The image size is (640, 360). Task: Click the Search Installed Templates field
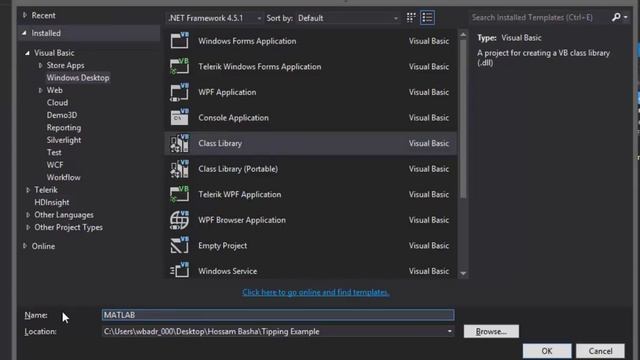tap(539, 18)
